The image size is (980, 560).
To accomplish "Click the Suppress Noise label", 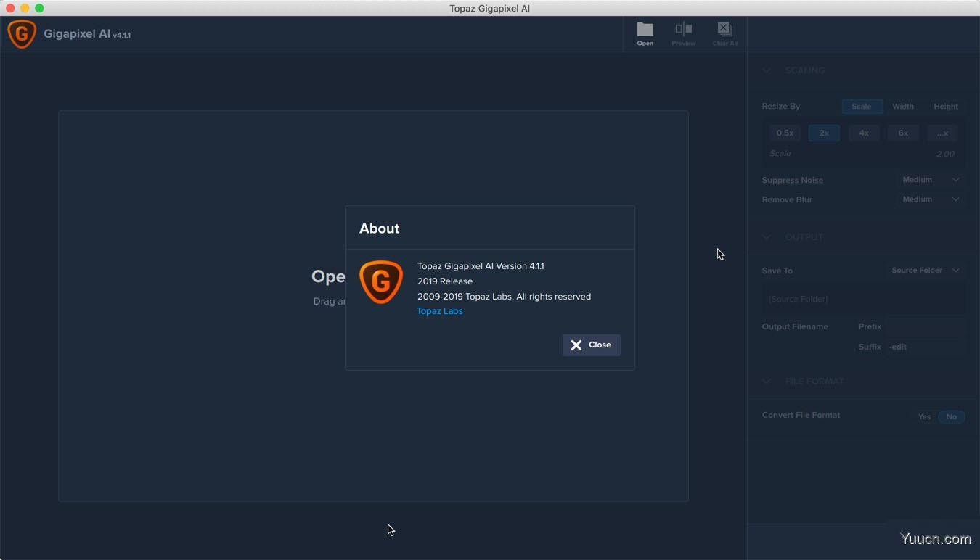I will (793, 180).
